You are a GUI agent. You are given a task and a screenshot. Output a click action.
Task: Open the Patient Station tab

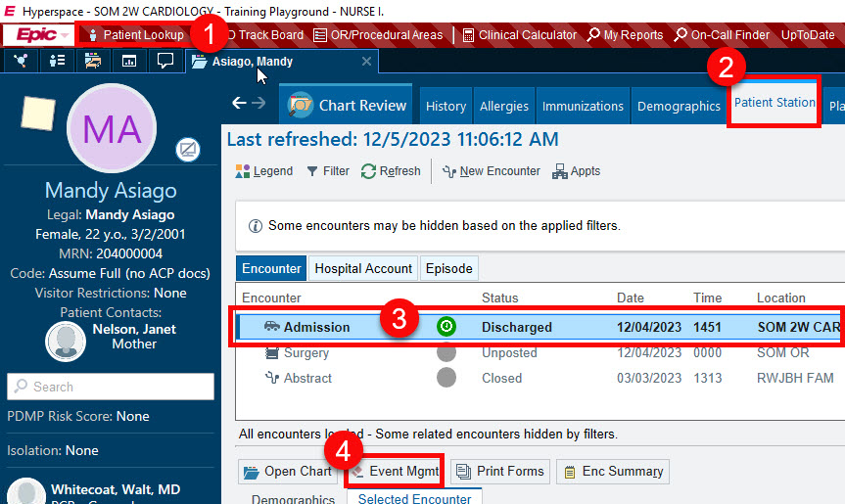(775, 103)
